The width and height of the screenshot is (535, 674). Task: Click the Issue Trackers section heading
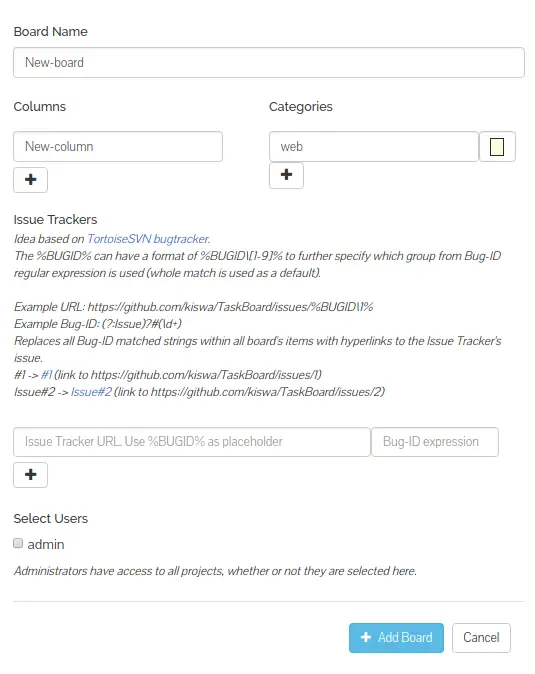tap(55, 220)
